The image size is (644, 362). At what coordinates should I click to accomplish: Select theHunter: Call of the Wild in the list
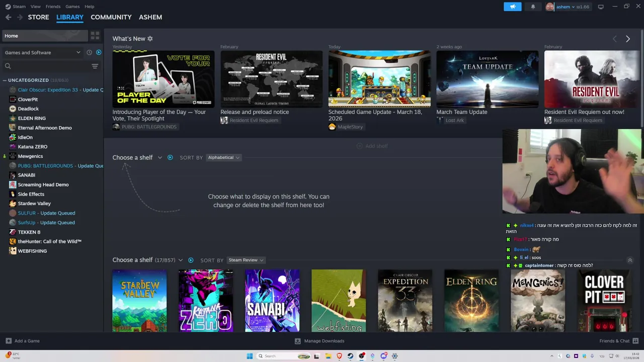[49, 241]
